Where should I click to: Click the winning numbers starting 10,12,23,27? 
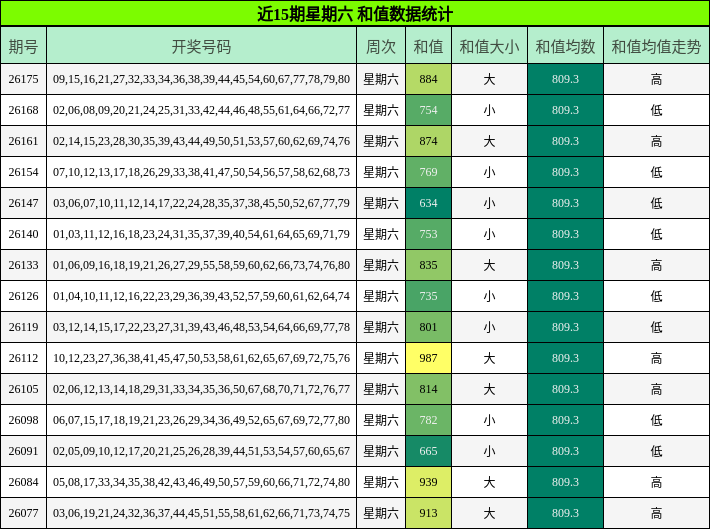point(201,358)
